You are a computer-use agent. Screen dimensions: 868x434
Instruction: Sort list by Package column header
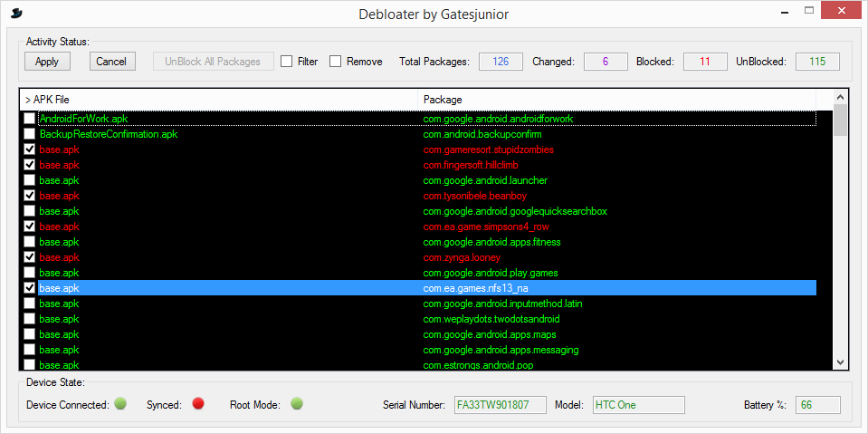click(615, 99)
